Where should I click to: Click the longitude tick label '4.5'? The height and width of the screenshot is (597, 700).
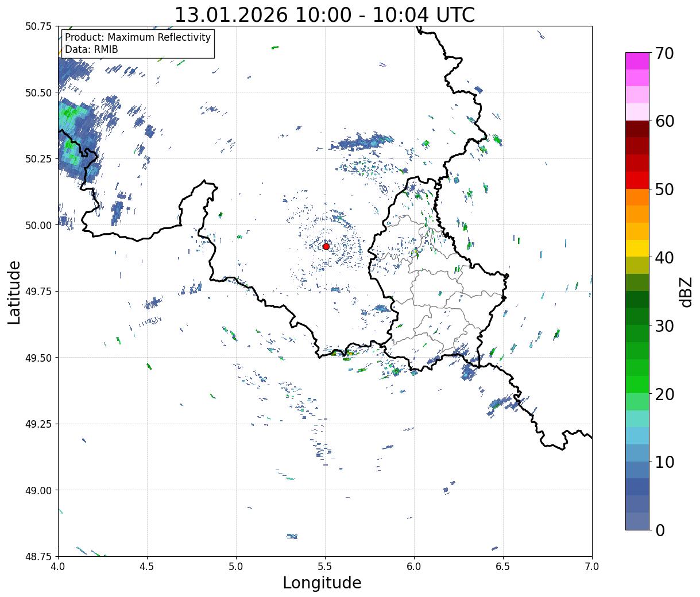tap(147, 566)
